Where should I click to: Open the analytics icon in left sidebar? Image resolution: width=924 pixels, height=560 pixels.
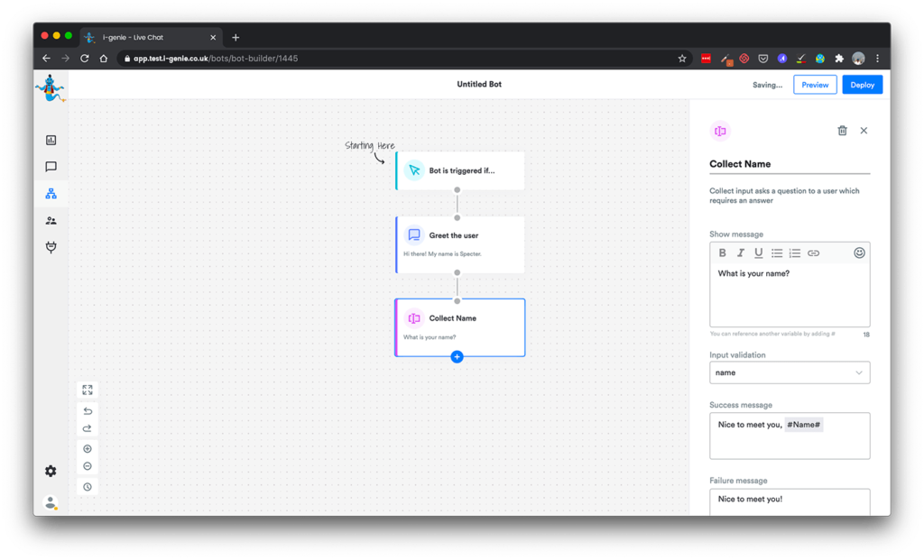[51, 140]
